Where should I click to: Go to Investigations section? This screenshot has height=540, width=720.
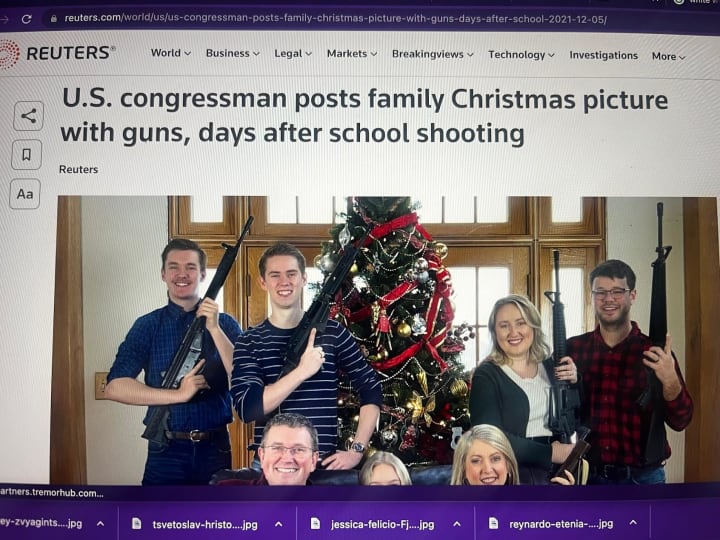click(603, 55)
